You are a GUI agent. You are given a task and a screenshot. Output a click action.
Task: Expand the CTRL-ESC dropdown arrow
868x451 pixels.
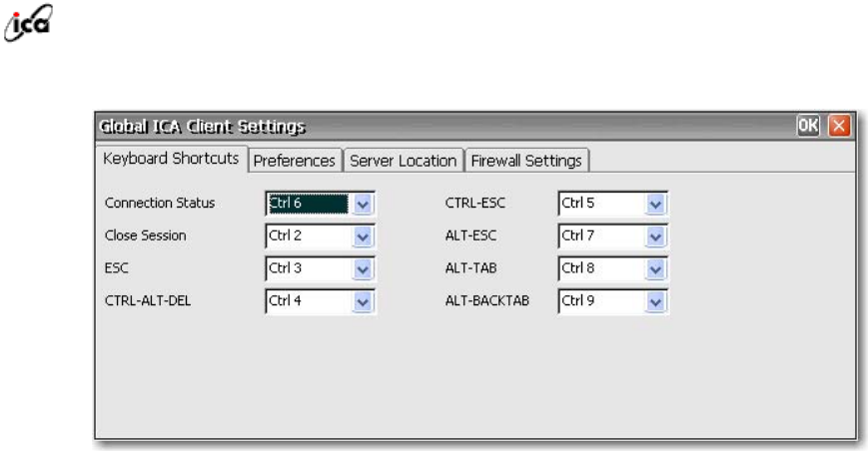(655, 204)
